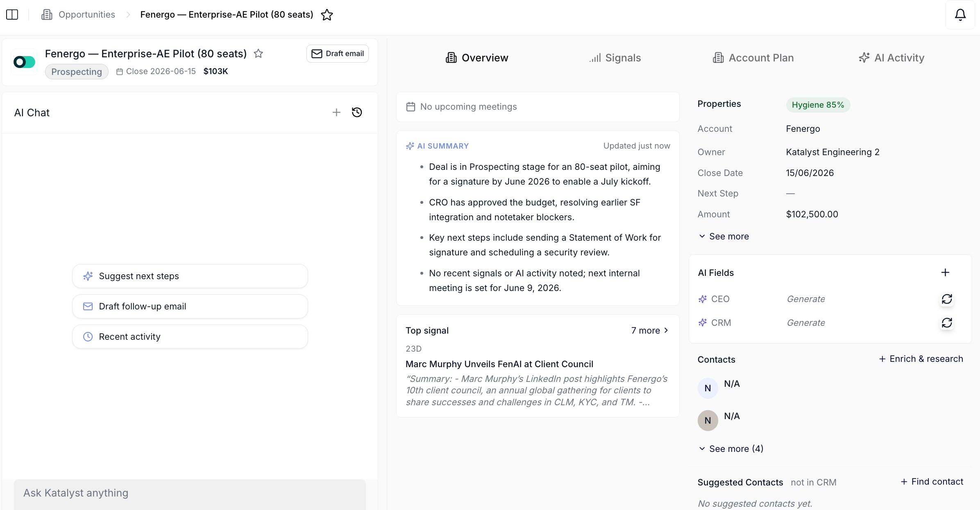980x510 pixels.
Task: Expand See more under Properties
Action: coord(724,237)
